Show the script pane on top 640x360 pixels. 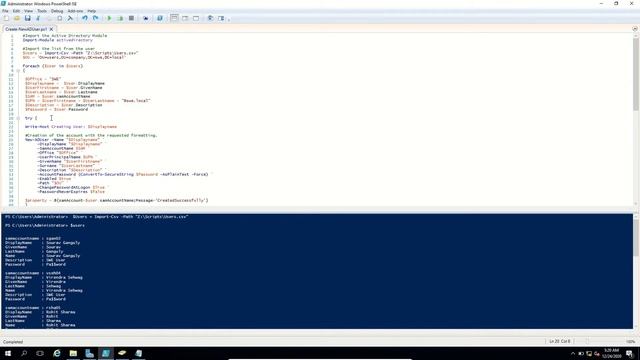pyautogui.click(x=174, y=18)
